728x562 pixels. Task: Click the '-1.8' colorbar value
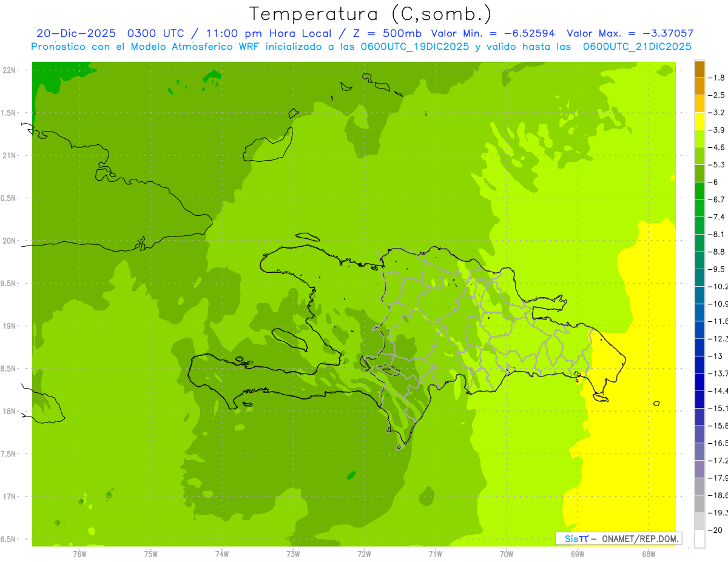716,78
